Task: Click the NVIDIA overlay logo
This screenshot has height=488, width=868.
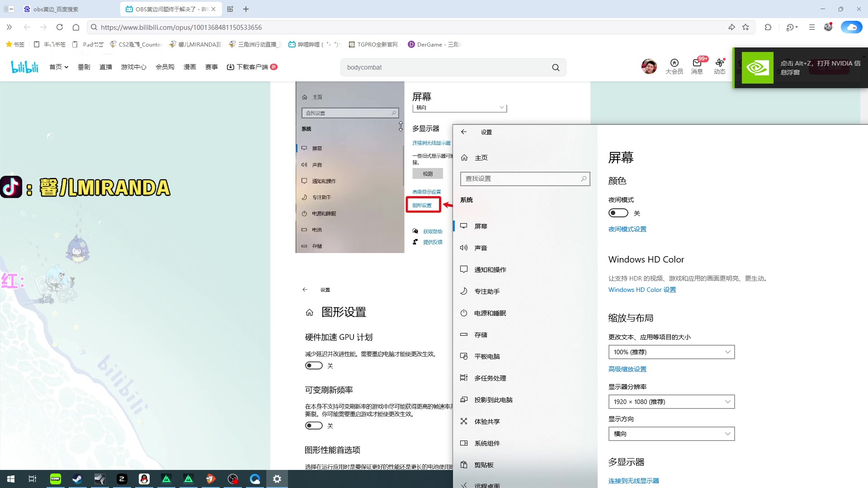Action: pos(758,68)
